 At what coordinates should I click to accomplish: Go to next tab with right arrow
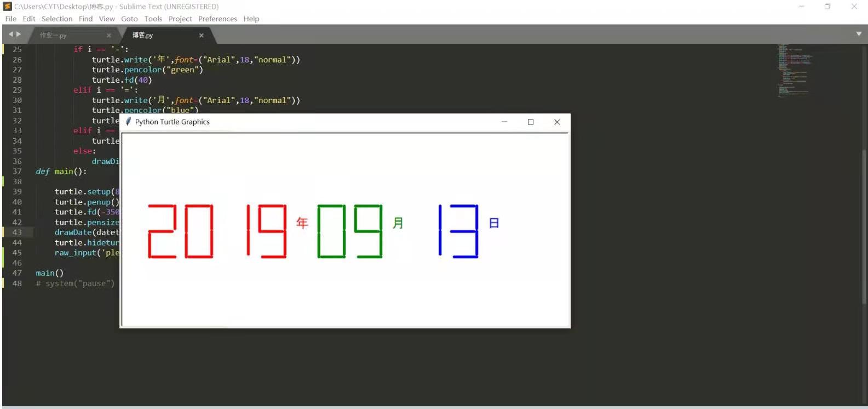click(x=19, y=34)
